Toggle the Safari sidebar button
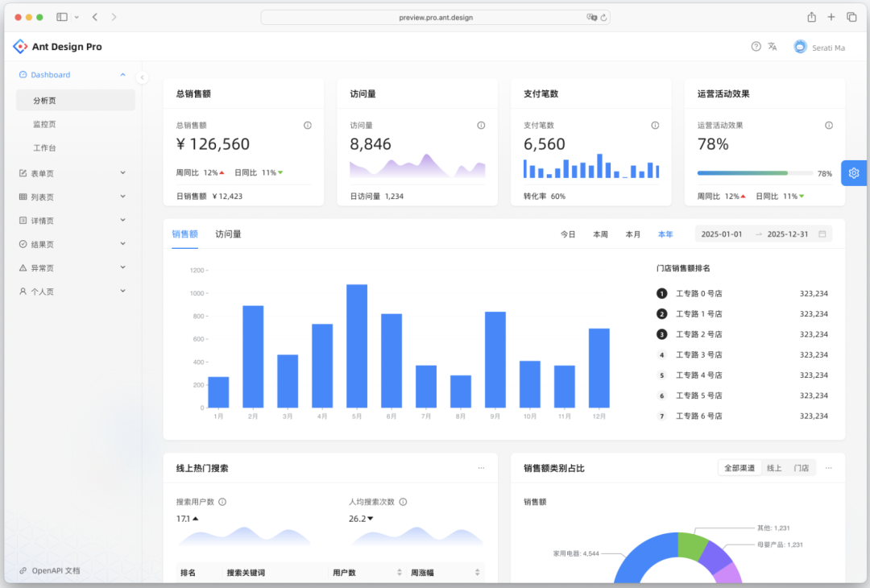The image size is (870, 588). click(62, 17)
